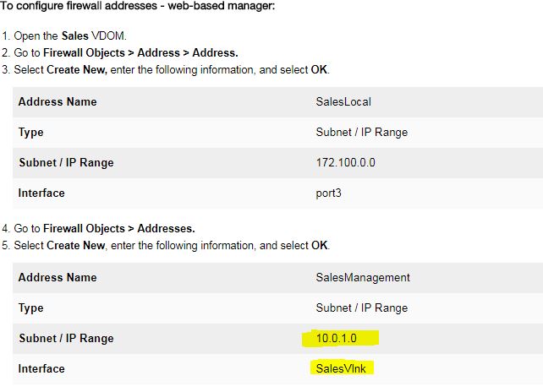Click the highlighted SalesVlnk interface value
543x392 pixels.
tap(341, 368)
